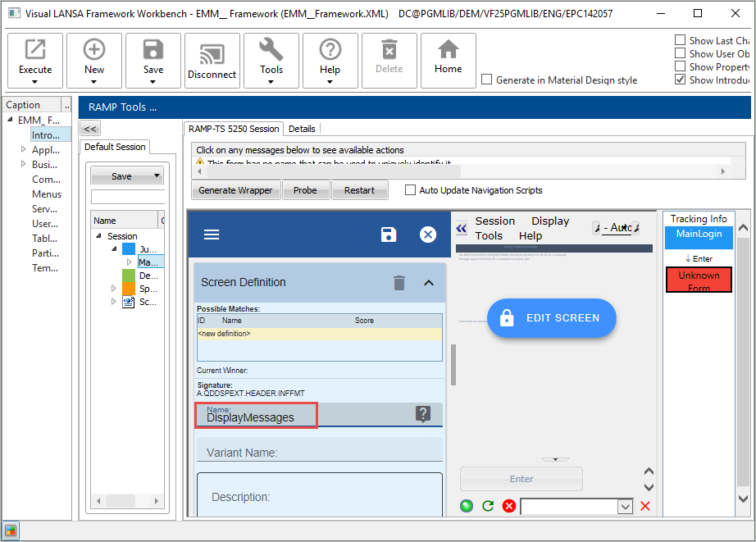Image resolution: width=756 pixels, height=542 pixels.
Task: Toggle Auto Update Navigation Scripts checkbox
Action: [411, 190]
